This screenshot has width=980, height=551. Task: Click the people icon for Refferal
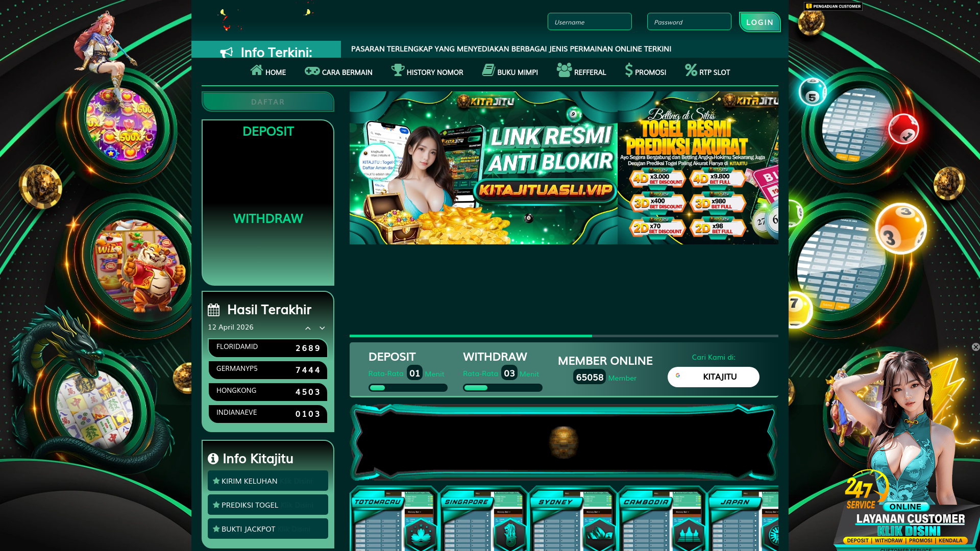click(x=564, y=70)
